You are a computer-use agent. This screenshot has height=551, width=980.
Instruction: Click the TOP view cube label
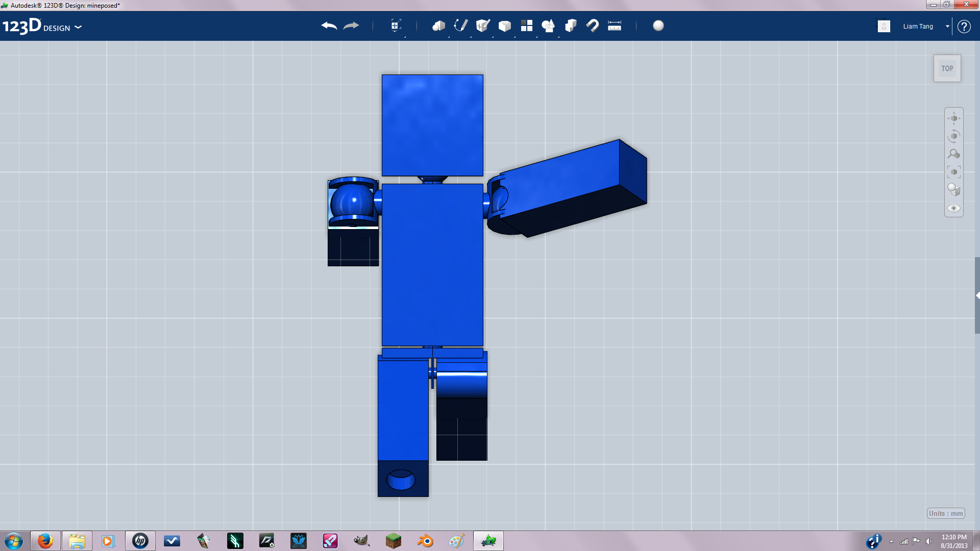(x=947, y=68)
